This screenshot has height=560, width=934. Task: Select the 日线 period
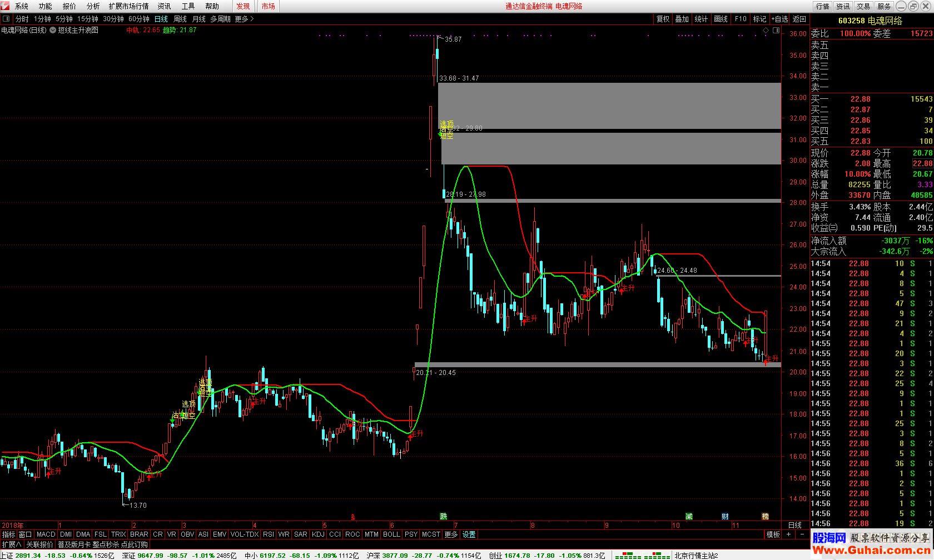161,19
